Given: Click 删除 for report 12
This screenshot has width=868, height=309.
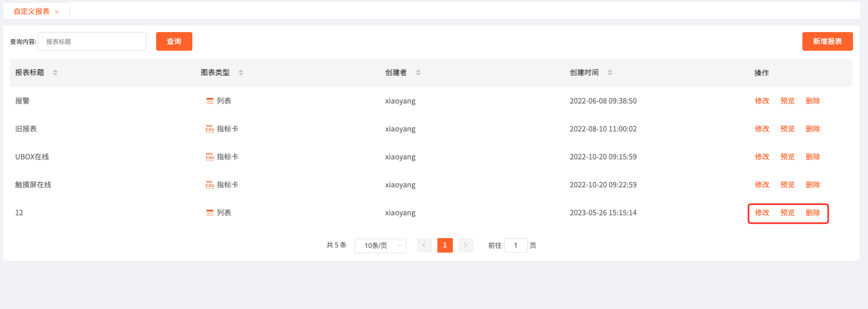Looking at the screenshot, I should [x=813, y=213].
